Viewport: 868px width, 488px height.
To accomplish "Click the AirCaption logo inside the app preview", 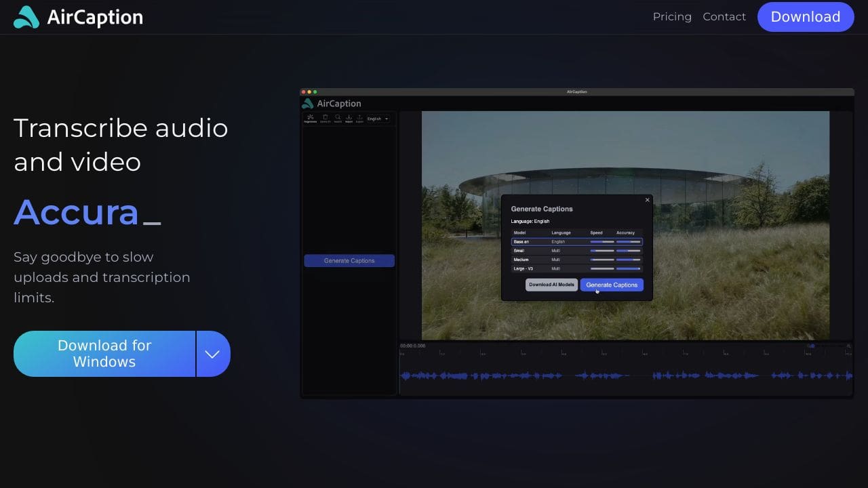I will click(x=332, y=104).
